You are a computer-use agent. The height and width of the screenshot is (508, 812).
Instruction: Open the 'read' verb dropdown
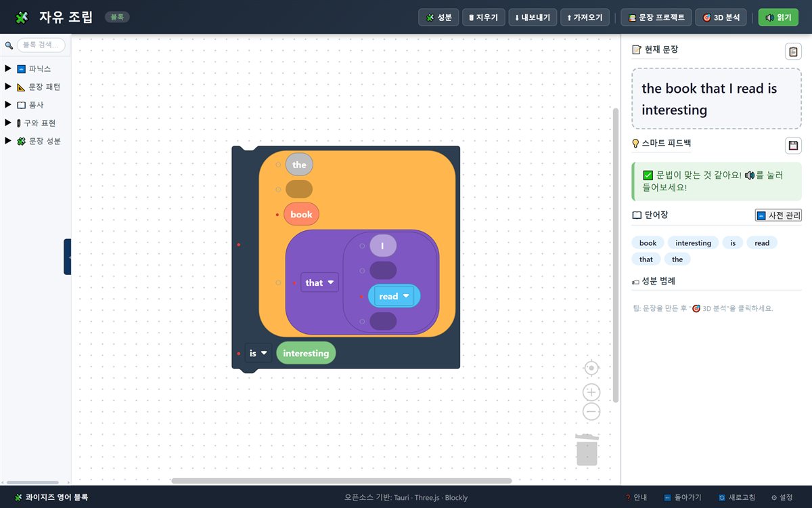click(394, 296)
